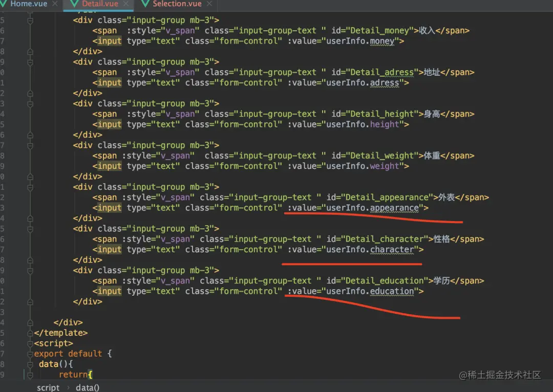Image resolution: width=553 pixels, height=392 pixels.
Task: Switch to the Home.vue tab
Action: point(29,4)
